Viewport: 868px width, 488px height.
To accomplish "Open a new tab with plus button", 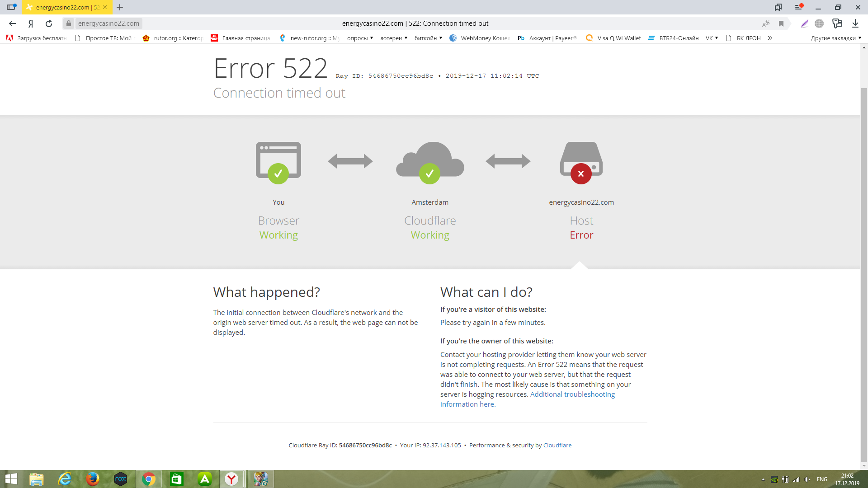I will tap(120, 7).
